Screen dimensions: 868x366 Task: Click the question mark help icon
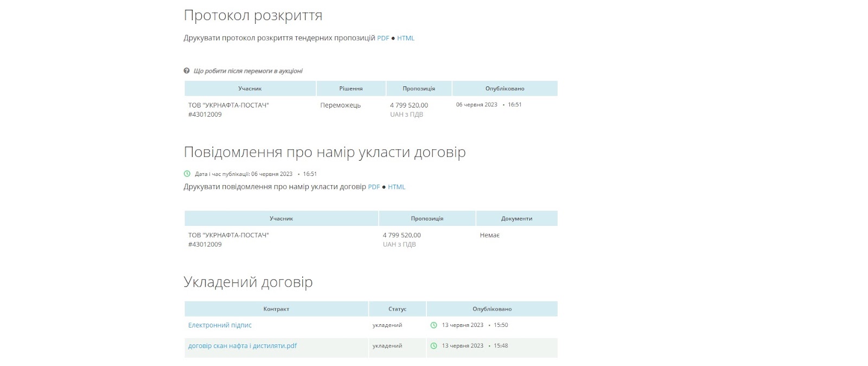[187, 71]
